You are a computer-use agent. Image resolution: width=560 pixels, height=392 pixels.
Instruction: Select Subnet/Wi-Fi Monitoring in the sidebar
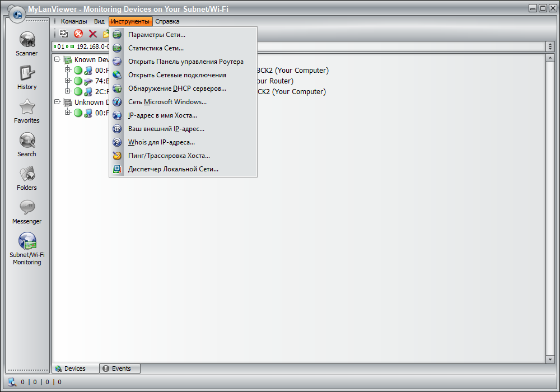27,249
